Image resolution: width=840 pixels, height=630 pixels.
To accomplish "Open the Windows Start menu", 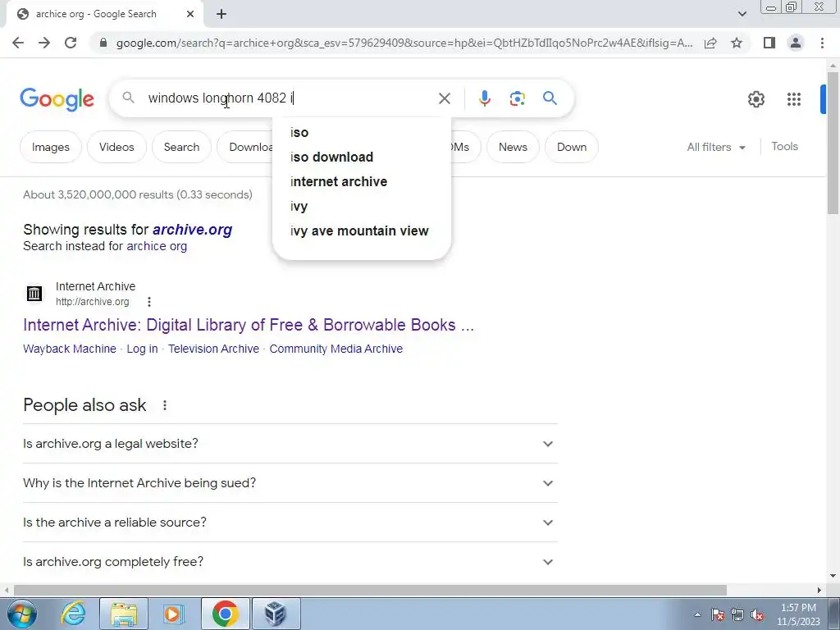I will pos(21,614).
